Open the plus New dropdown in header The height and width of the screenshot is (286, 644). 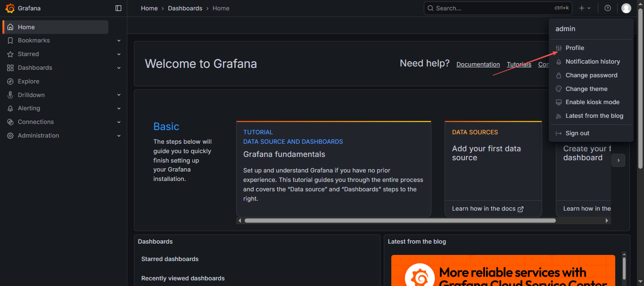585,8
